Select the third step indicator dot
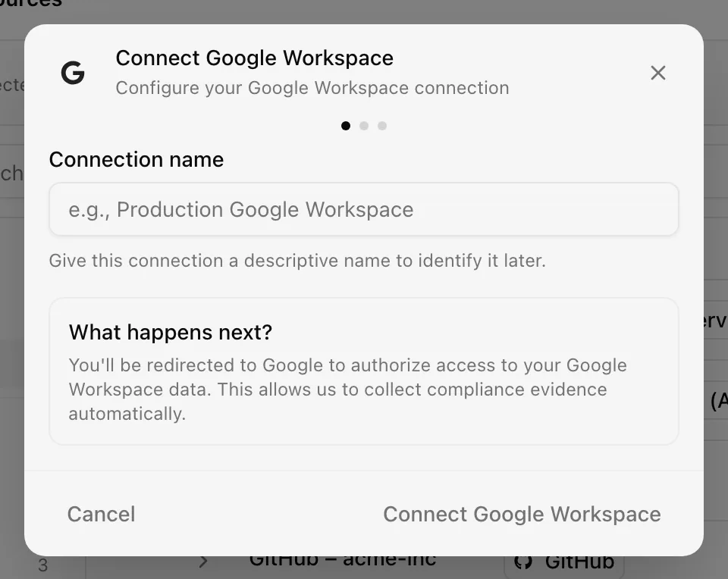 pos(382,126)
